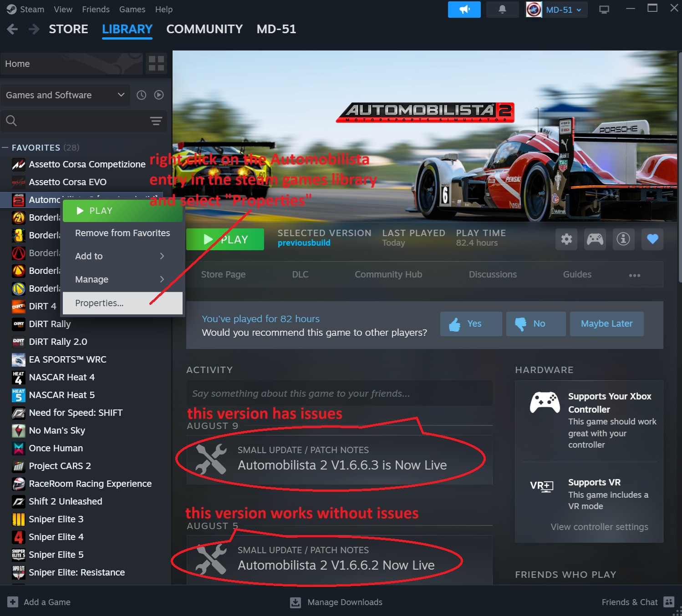Click the recent activity clock icon
Viewport: 682px width, 616px height.
point(142,95)
